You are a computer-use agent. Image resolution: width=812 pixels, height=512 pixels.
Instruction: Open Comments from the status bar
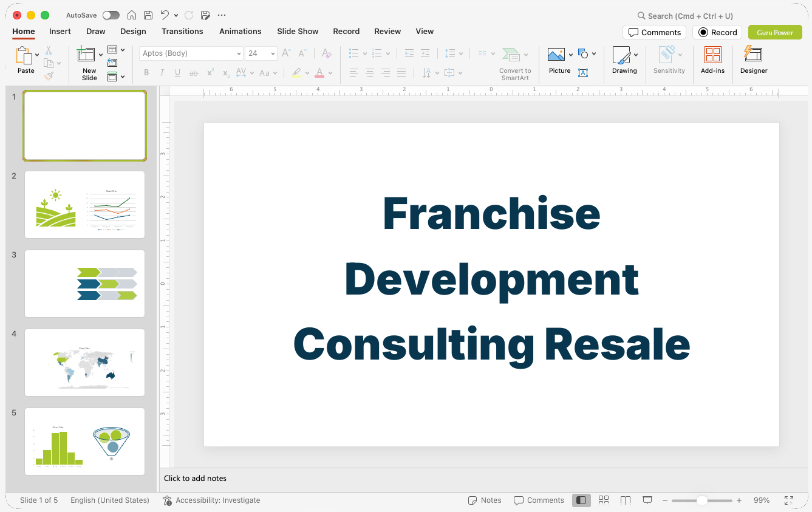[539, 500]
